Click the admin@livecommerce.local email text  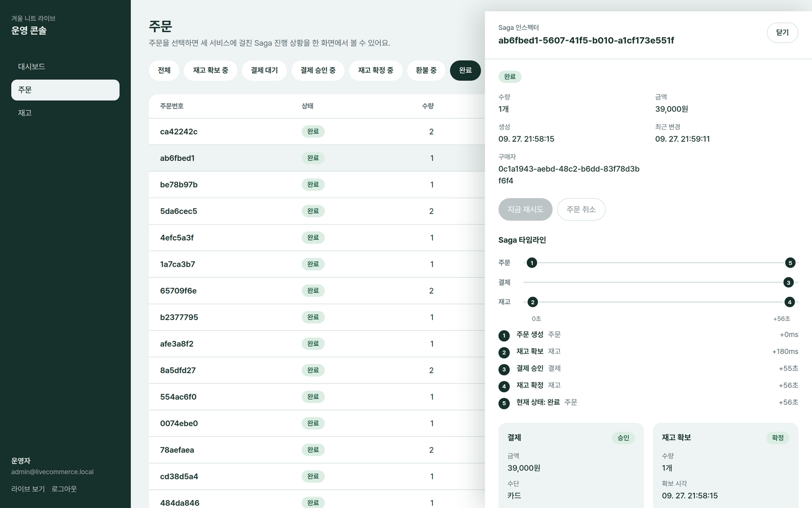point(52,472)
